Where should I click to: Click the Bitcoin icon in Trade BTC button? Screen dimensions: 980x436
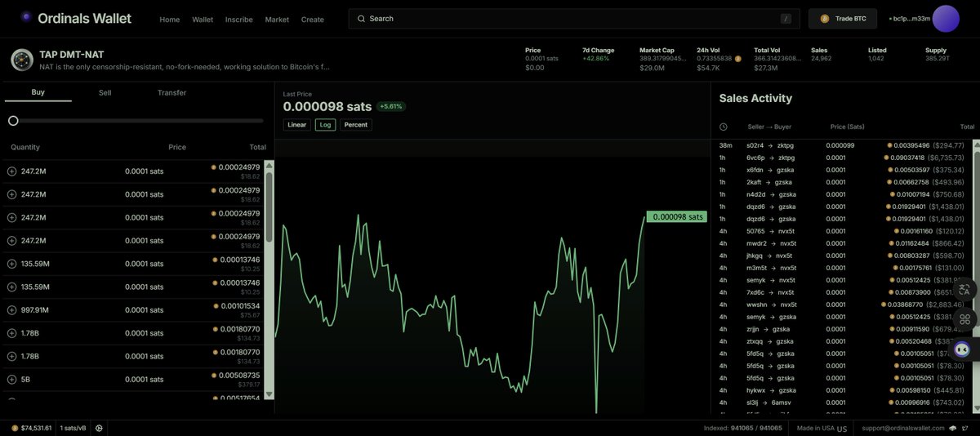pos(825,19)
